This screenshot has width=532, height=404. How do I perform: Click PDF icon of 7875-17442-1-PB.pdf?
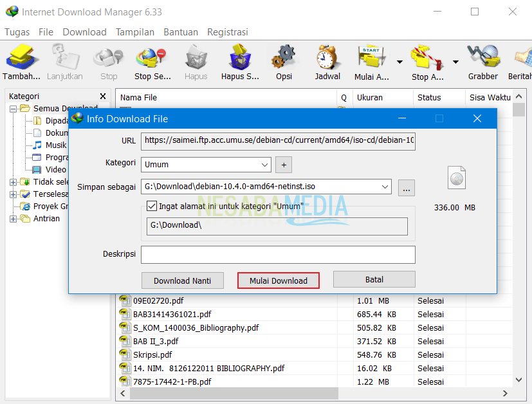(x=125, y=381)
